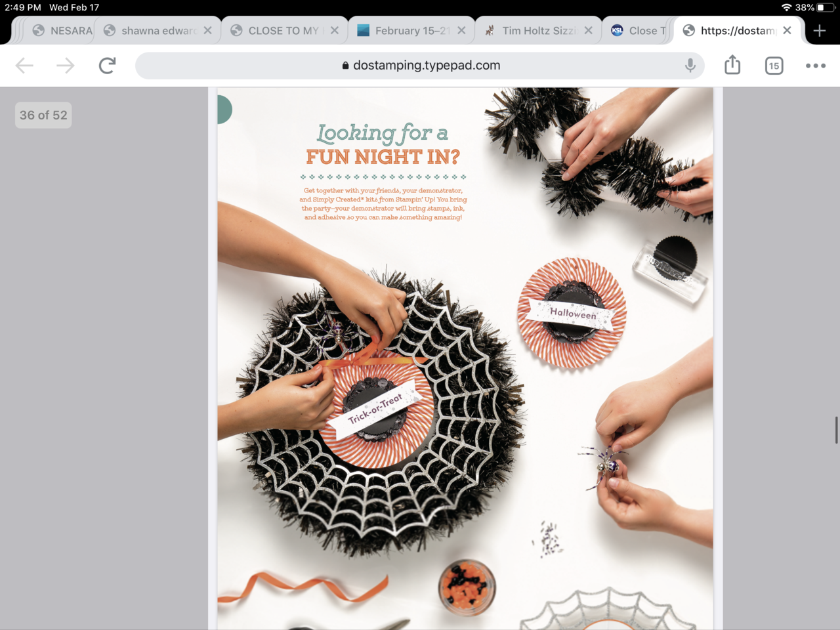Open a new tab with plus button
This screenshot has height=630, width=840.
(820, 31)
